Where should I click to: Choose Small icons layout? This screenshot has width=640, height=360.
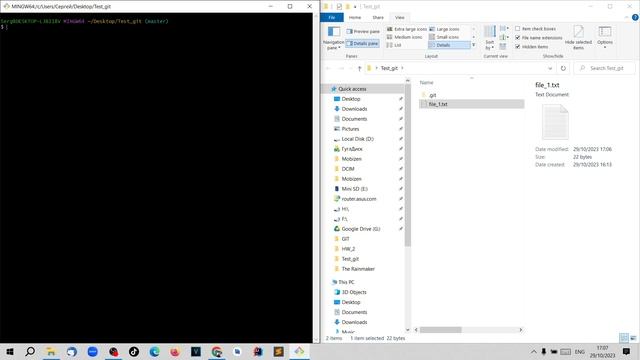[444, 37]
